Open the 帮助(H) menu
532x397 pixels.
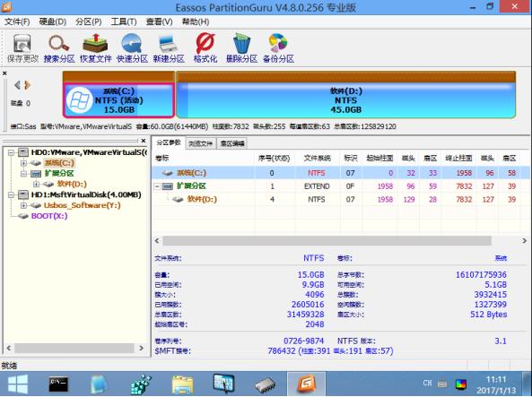[196, 22]
